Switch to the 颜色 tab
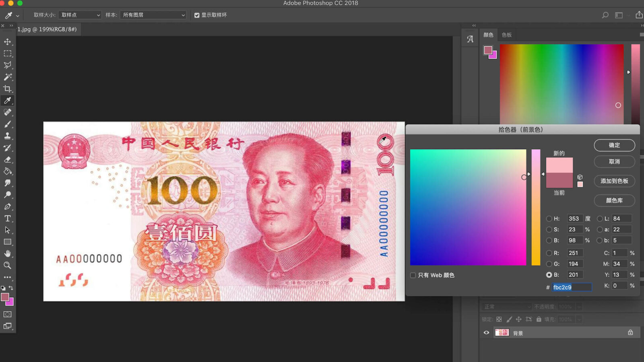The image size is (644, 362). click(488, 35)
